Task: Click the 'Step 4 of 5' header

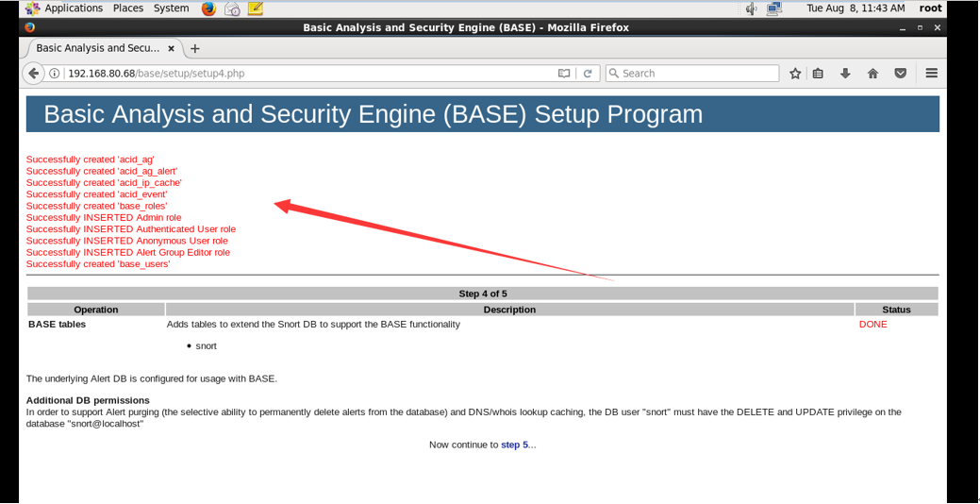Action: [483, 294]
